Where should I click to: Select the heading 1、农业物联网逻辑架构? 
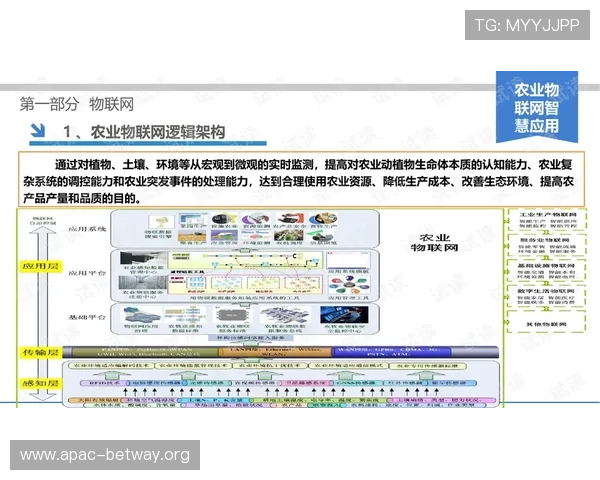(144, 132)
